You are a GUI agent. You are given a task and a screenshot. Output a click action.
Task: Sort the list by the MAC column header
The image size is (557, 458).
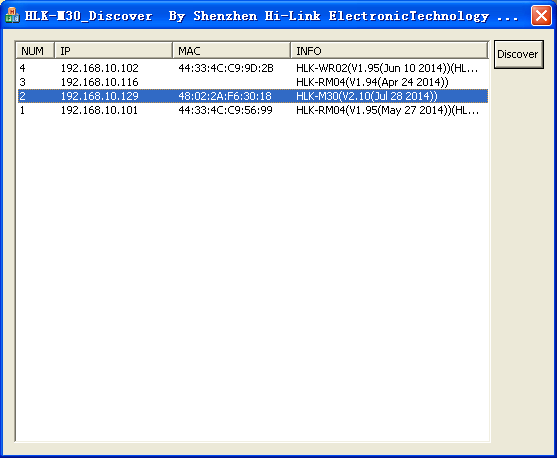click(231, 50)
